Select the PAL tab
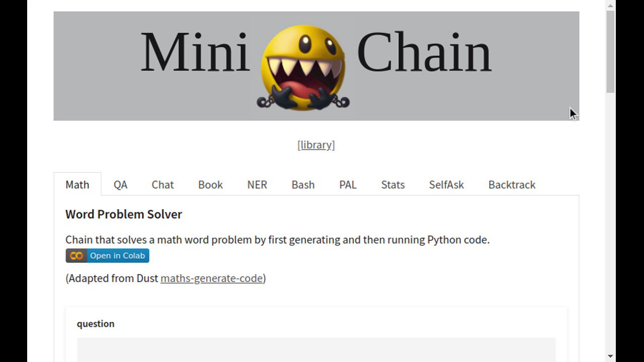Screen dimensions: 644x362 [x=348, y=185]
